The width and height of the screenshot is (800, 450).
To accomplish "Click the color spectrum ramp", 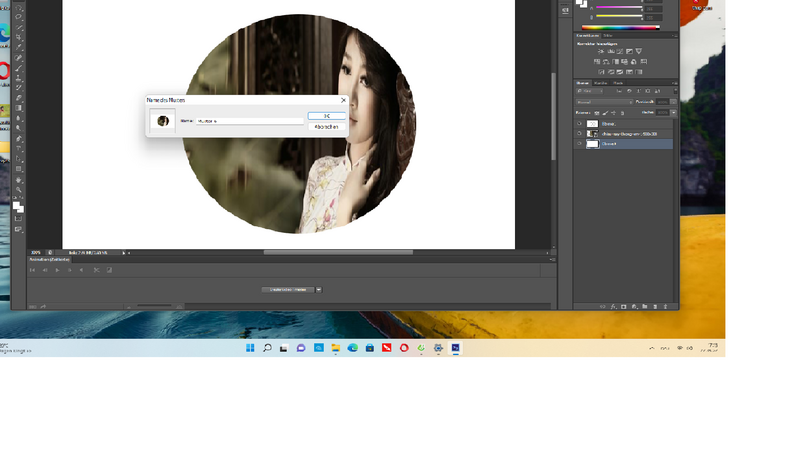I will tap(621, 28).
